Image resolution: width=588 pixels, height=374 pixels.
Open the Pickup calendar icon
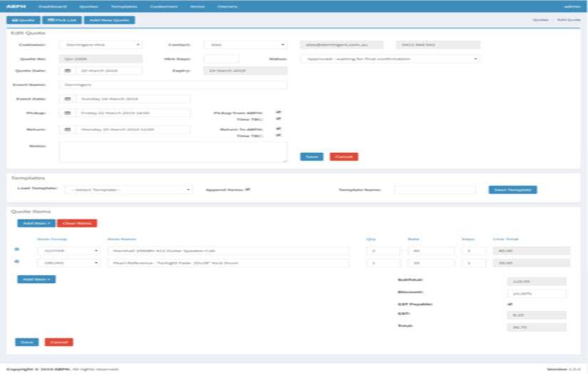68,113
